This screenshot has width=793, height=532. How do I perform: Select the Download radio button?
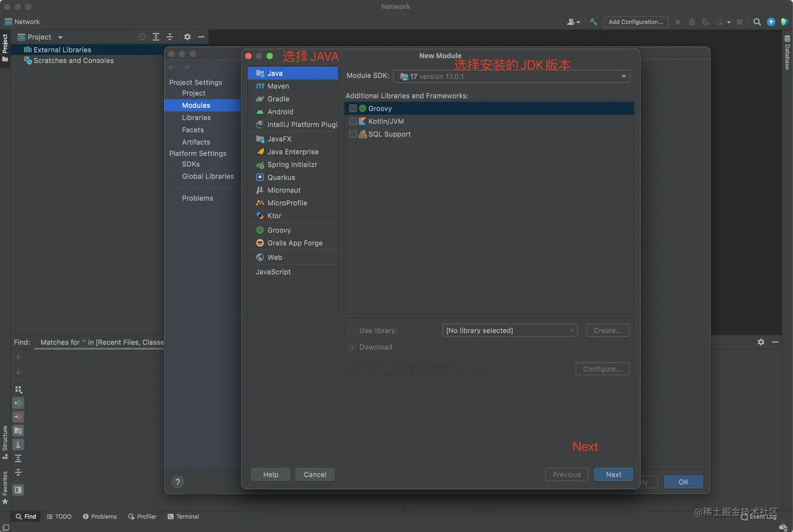click(352, 347)
